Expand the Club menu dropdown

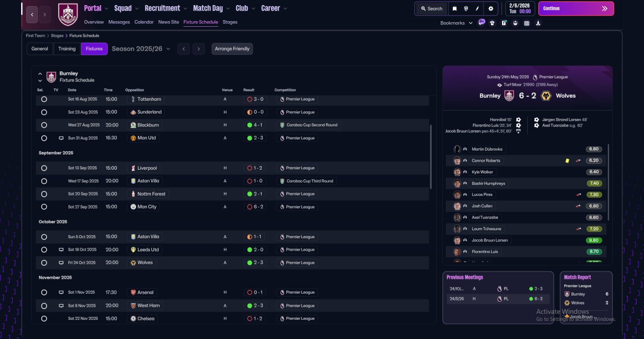253,9
